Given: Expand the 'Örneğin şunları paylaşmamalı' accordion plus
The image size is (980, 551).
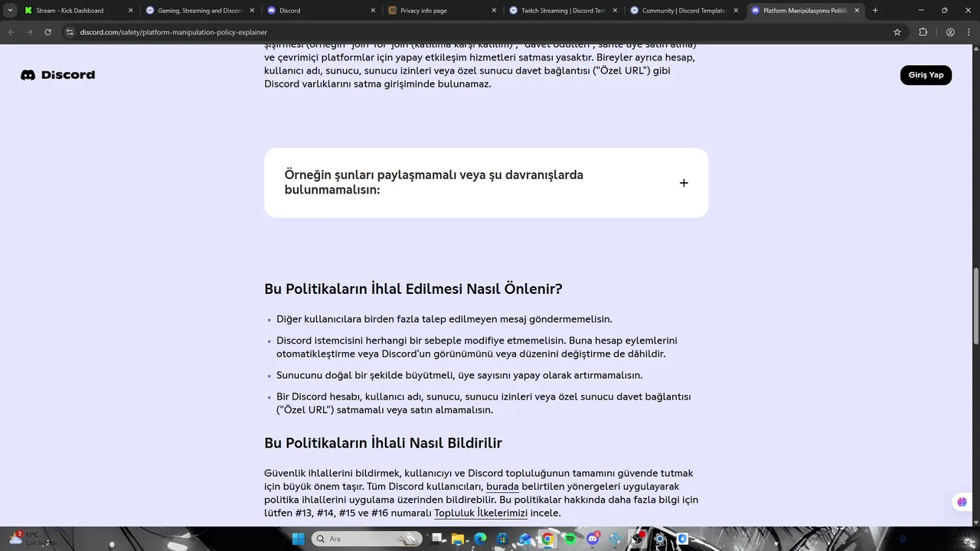Looking at the screenshot, I should (x=684, y=183).
